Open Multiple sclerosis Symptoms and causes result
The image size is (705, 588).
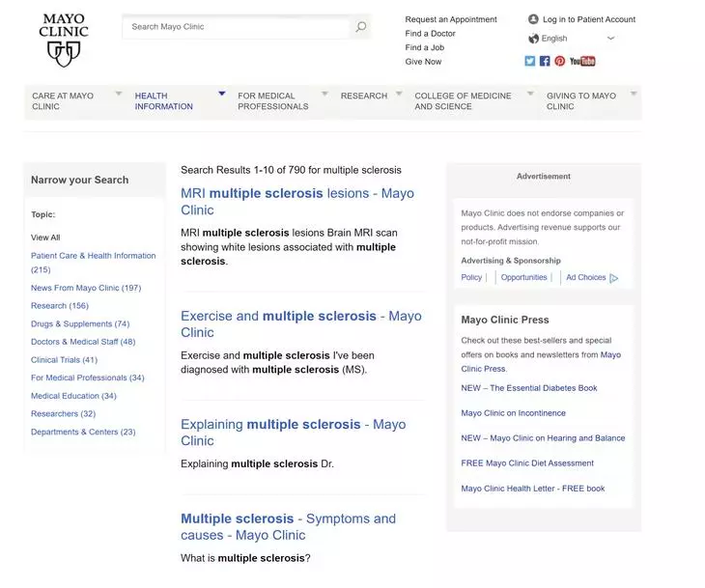(x=288, y=527)
